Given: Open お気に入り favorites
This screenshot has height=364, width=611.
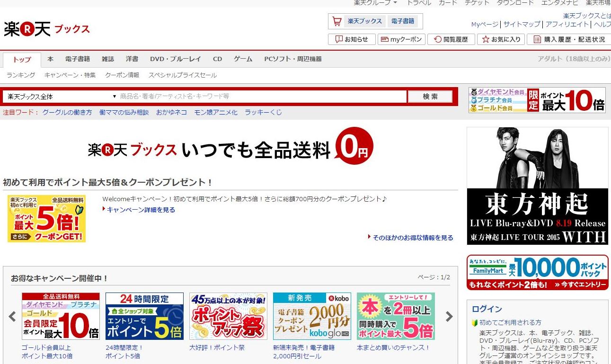Looking at the screenshot, I should pos(501,39).
